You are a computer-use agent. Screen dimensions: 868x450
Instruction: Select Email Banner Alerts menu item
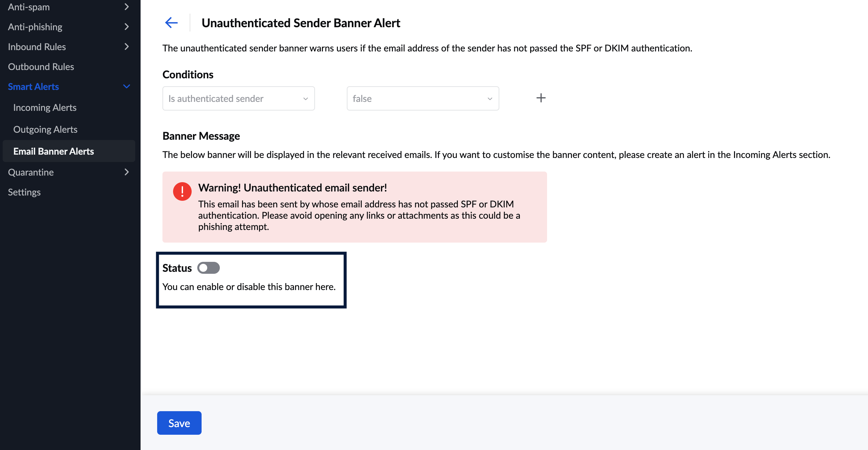point(54,151)
